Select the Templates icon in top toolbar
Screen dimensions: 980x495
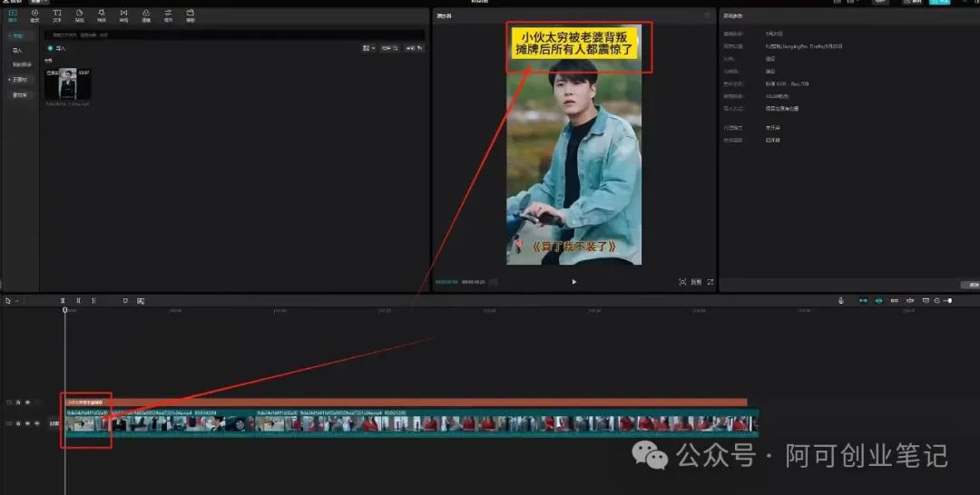click(x=190, y=15)
